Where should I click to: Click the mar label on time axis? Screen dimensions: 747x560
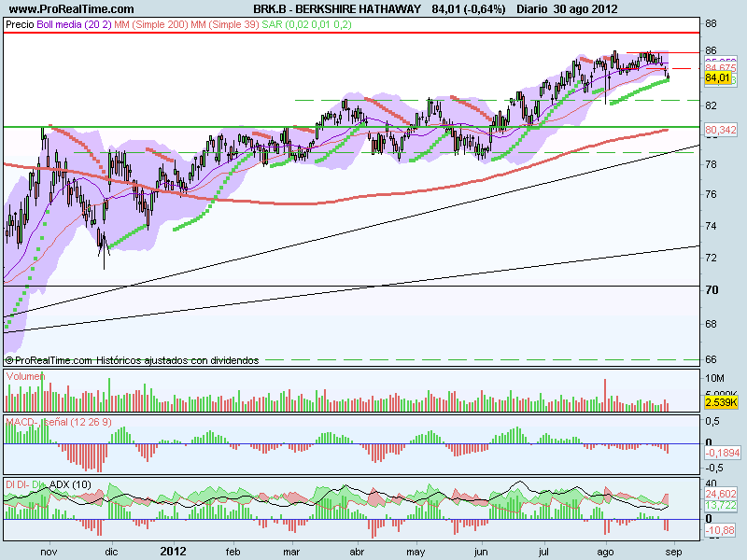(291, 553)
